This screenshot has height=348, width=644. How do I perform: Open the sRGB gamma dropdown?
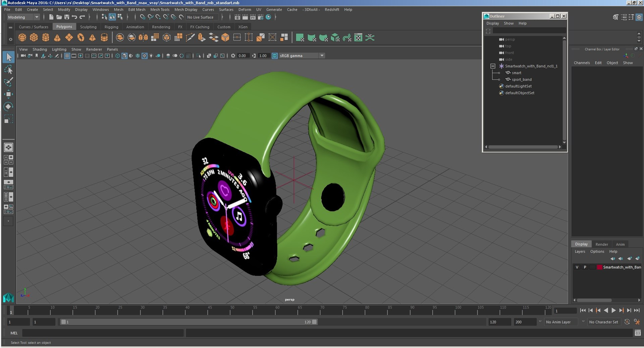point(302,56)
